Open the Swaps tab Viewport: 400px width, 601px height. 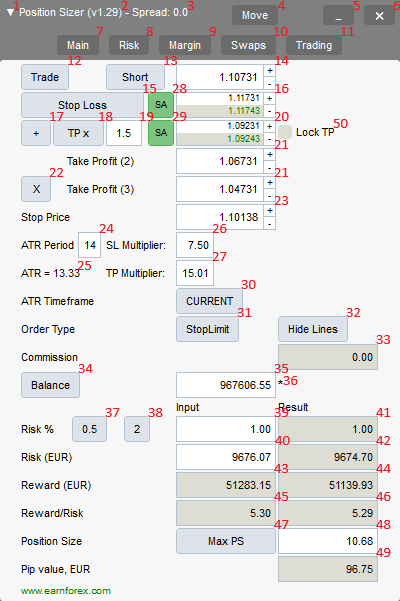point(248,45)
